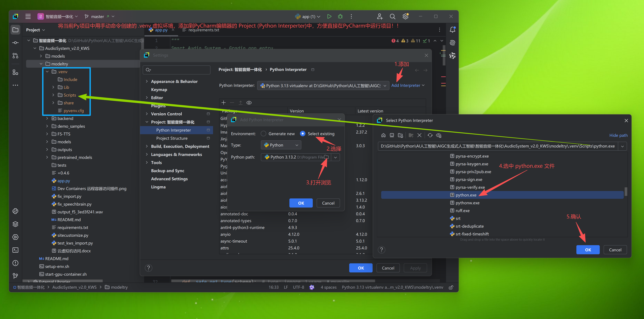Select the Select existing radio option
This screenshot has height=319, width=644.
[303, 134]
